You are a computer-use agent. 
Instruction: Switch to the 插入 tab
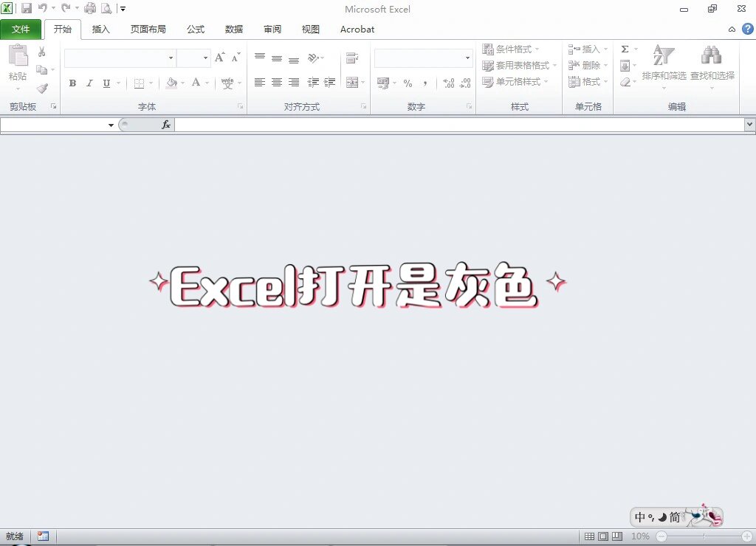pos(100,30)
